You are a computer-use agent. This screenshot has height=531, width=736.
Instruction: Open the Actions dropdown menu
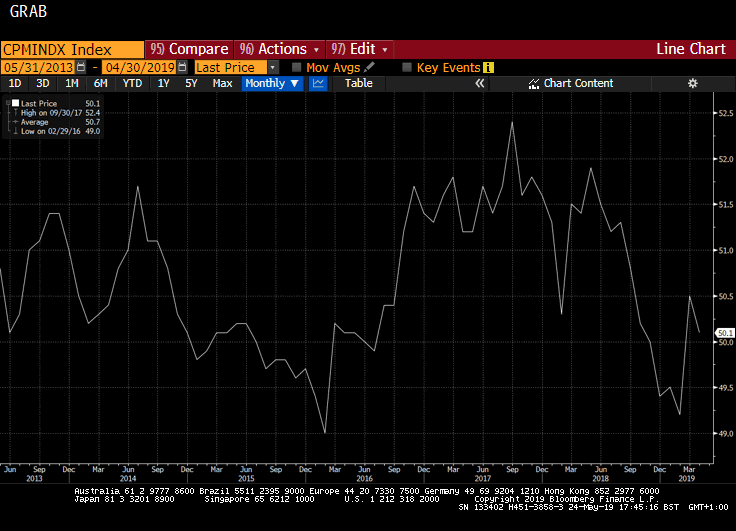coord(279,49)
